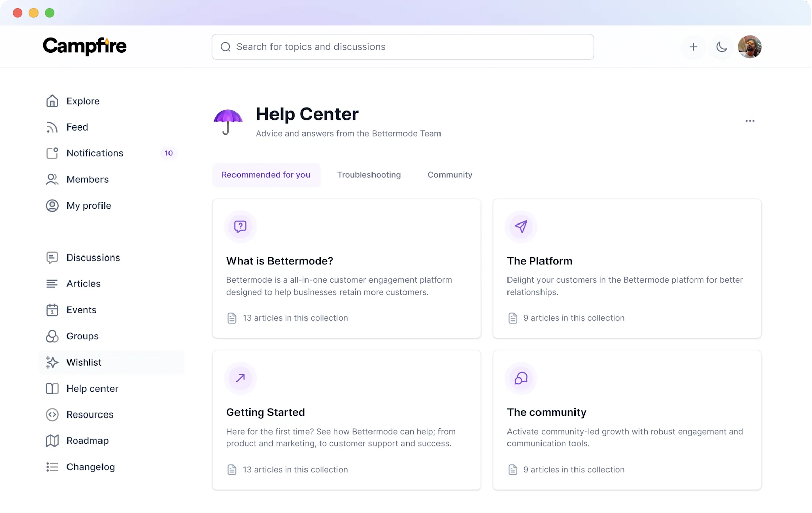
Task: Open the Wishlist sidebar item
Action: pyautogui.click(x=112, y=362)
